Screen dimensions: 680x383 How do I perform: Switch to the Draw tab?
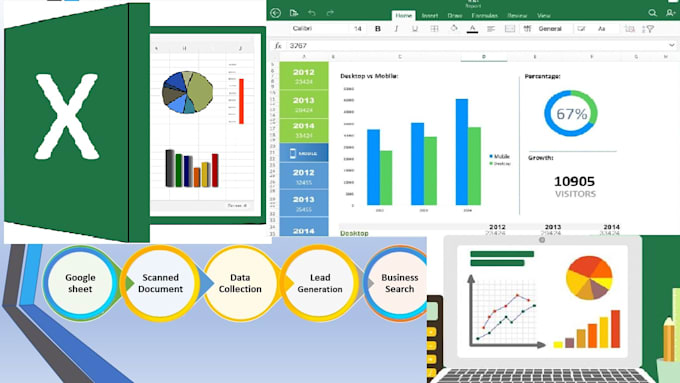pyautogui.click(x=455, y=16)
